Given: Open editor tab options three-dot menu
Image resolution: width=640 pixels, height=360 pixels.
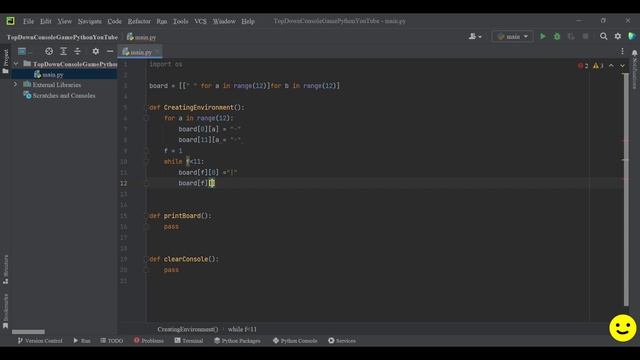Looking at the screenshot, I should tap(622, 51).
